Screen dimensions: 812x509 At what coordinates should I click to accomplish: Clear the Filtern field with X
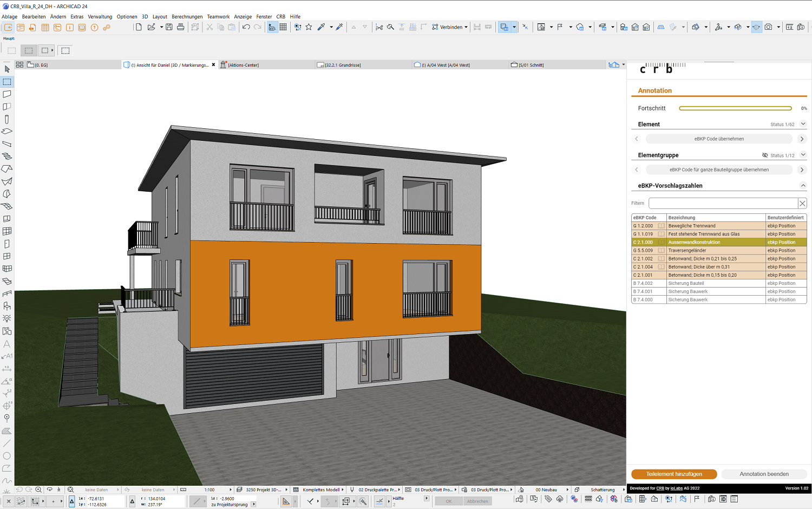[802, 203]
